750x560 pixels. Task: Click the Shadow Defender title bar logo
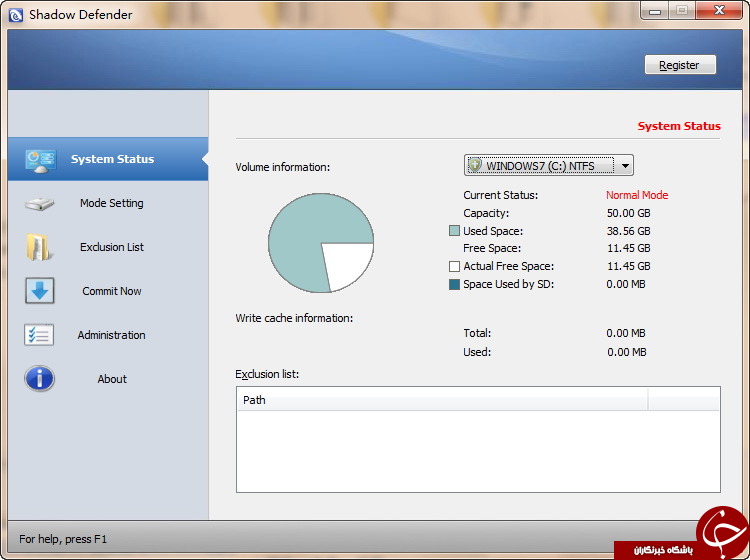(16, 15)
